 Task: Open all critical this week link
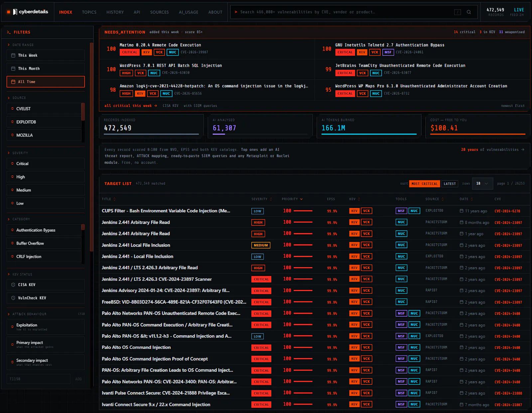click(x=131, y=106)
